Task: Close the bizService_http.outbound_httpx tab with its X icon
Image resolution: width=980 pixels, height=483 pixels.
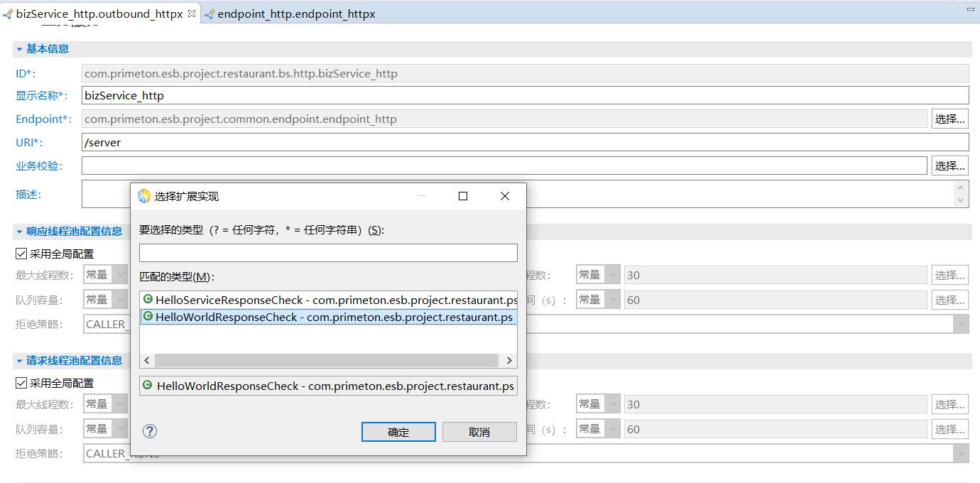Action: pyautogui.click(x=191, y=13)
